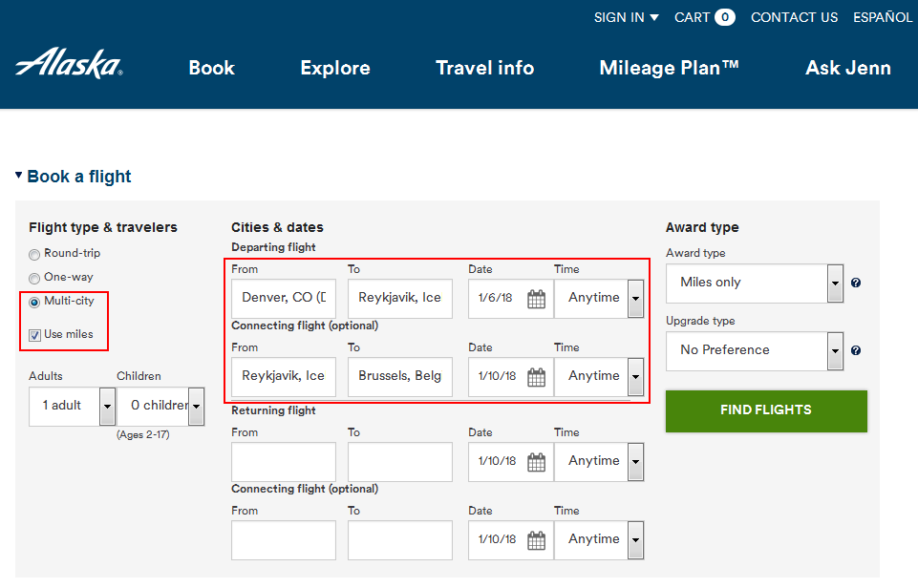The width and height of the screenshot is (918, 588).
Task: Click the connecting From field Reykjavik
Action: click(x=284, y=377)
